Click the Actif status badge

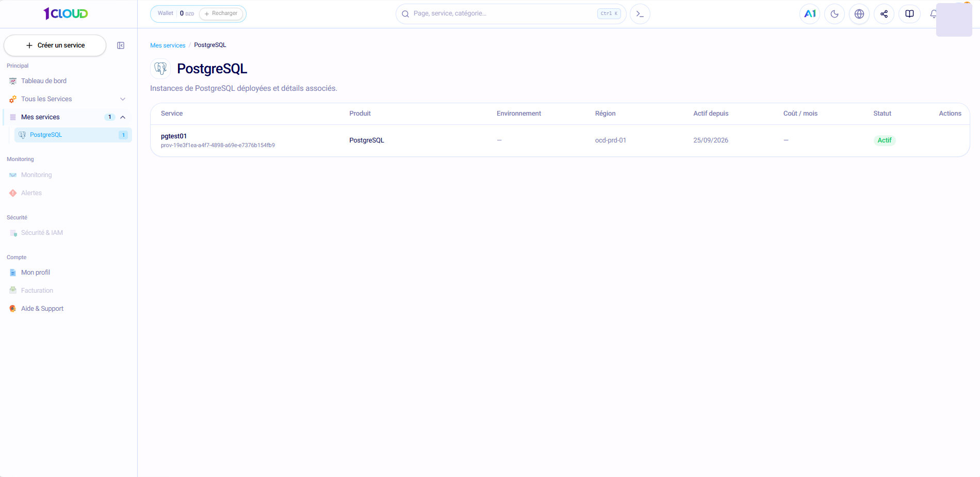tap(885, 140)
